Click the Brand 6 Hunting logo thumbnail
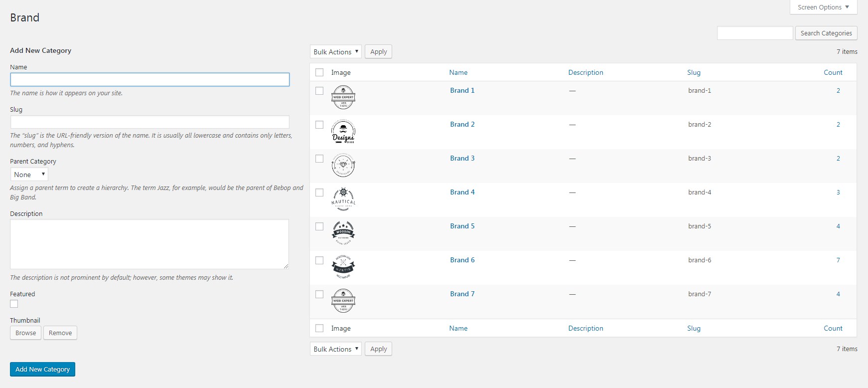 pos(343,267)
